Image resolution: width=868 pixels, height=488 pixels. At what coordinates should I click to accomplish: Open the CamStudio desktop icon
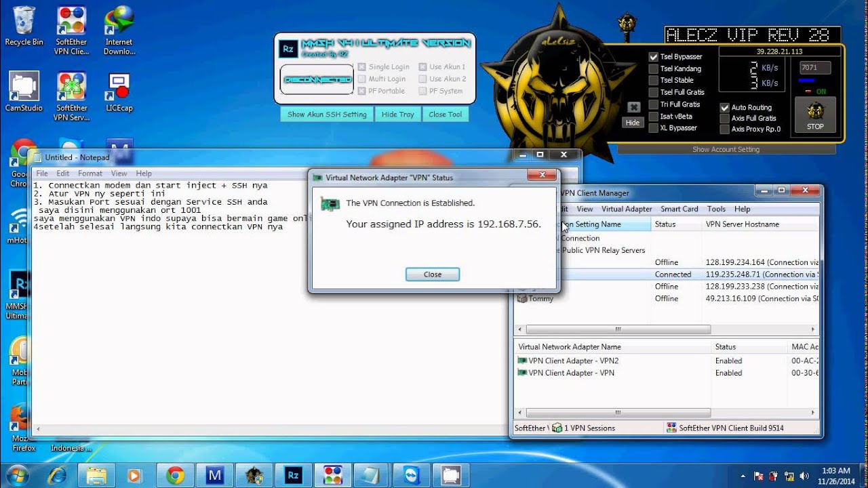24,91
